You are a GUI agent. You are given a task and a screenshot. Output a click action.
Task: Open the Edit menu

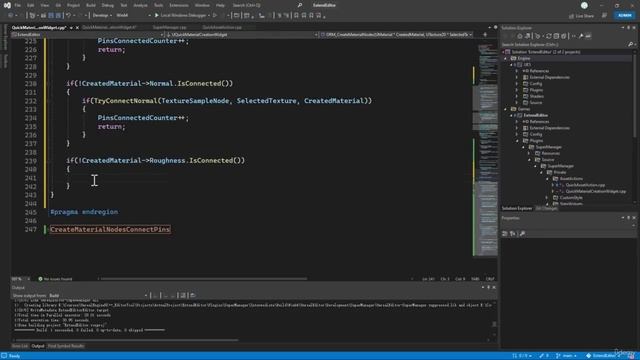[31, 5]
